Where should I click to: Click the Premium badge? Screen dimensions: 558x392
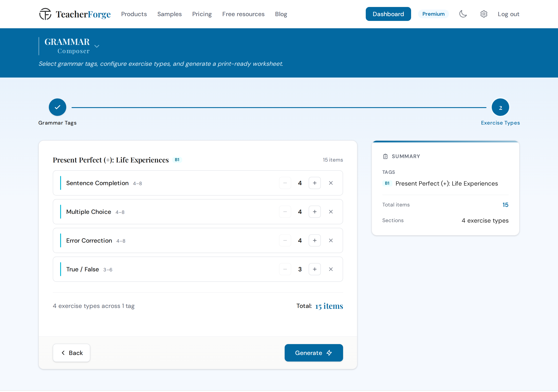[433, 14]
